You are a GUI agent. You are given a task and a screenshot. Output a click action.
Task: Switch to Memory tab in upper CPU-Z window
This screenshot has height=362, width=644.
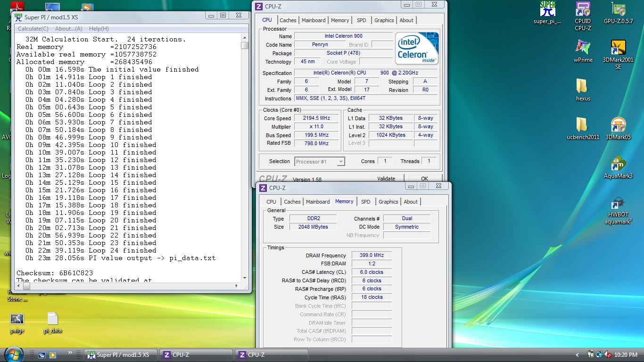click(x=340, y=20)
